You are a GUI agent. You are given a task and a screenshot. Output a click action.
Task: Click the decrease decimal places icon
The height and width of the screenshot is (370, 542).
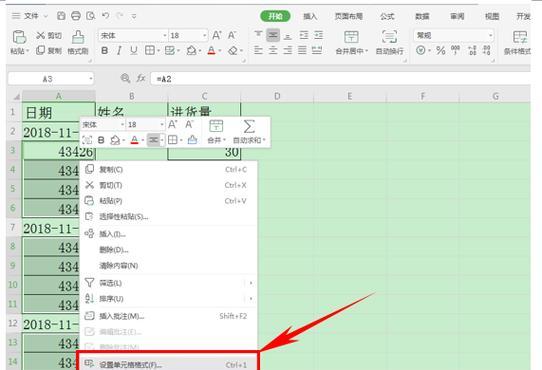coord(487,50)
